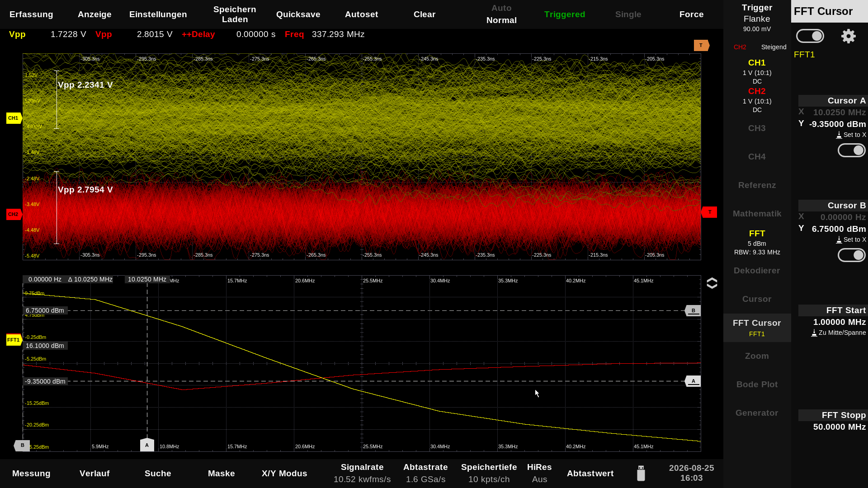Select the red CH2 channel marker

14,214
